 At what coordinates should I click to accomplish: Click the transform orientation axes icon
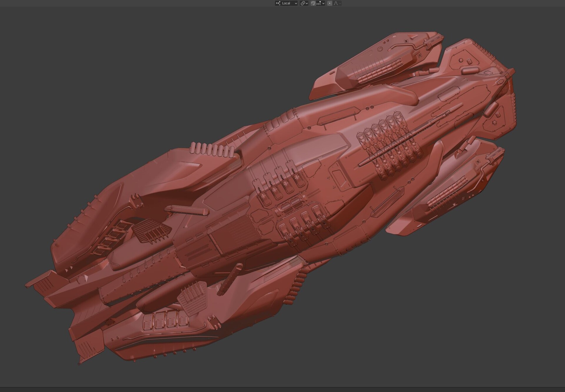[278, 3]
